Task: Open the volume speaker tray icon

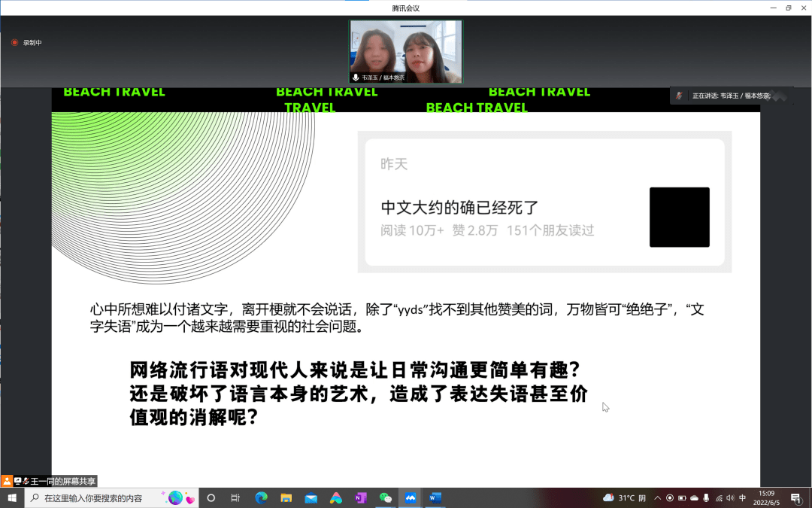Action: pyautogui.click(x=730, y=498)
